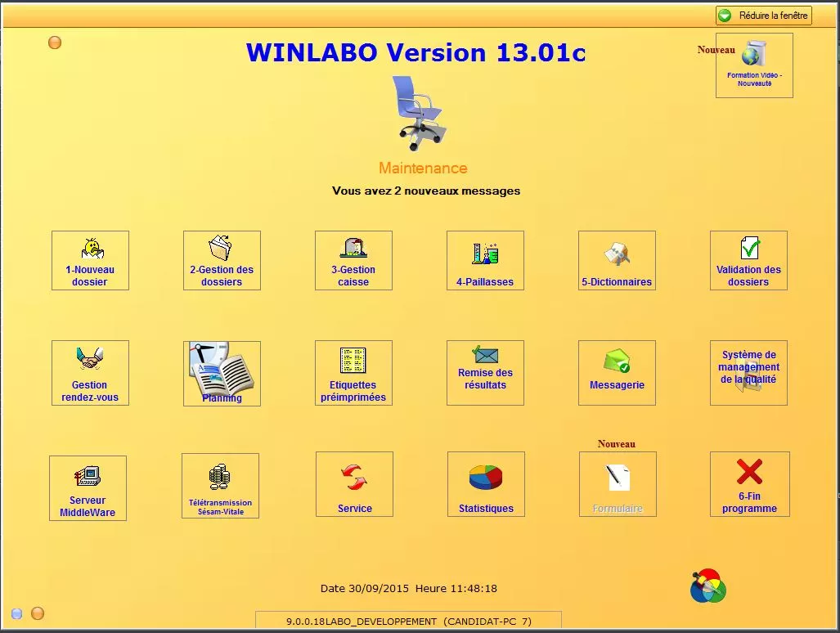Open Remise des résultats
This screenshot has width=840, height=633.
(x=485, y=373)
